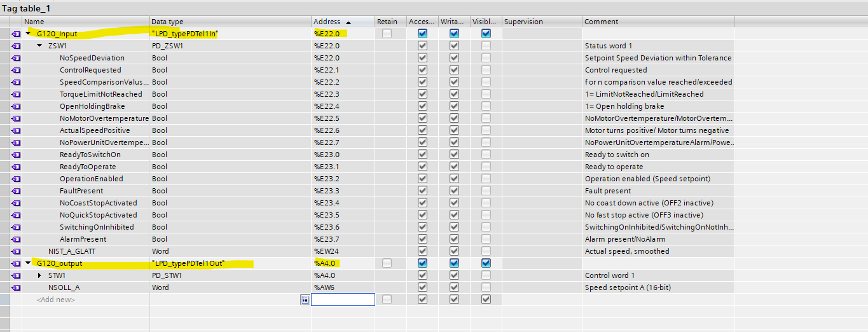Expand the STW1 control word node

(x=39, y=275)
